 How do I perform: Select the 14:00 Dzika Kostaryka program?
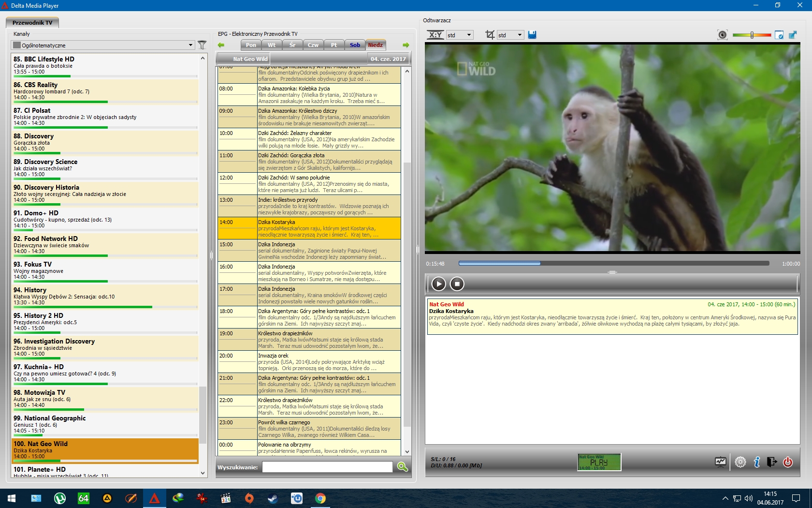pos(309,228)
